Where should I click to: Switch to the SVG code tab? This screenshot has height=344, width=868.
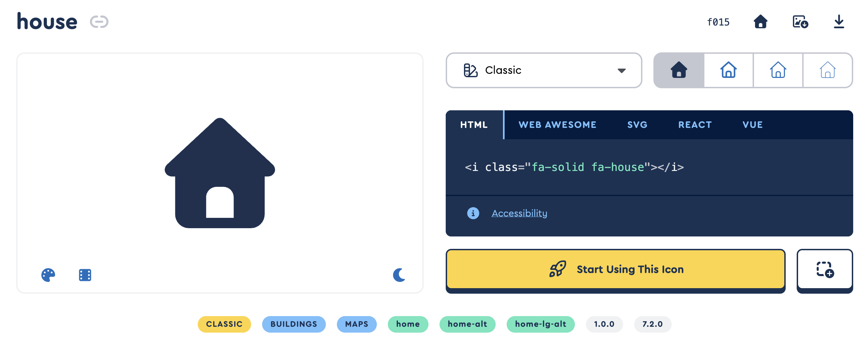pyautogui.click(x=637, y=125)
